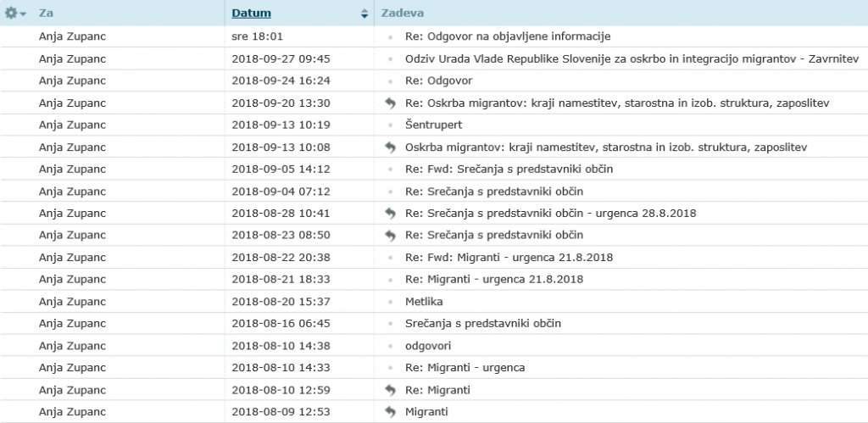The height and width of the screenshot is (423, 868).
Task: Click replied arrow icon next to Re: Migranti
Action: click(x=390, y=390)
